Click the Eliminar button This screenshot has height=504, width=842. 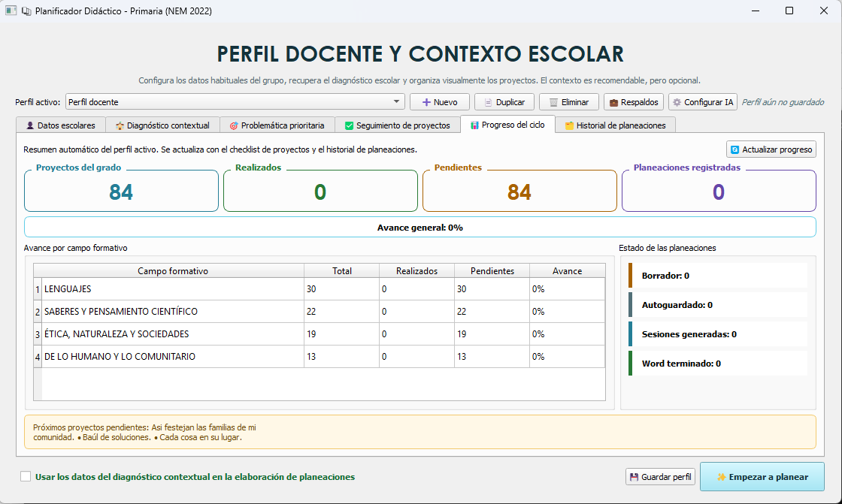(x=569, y=102)
